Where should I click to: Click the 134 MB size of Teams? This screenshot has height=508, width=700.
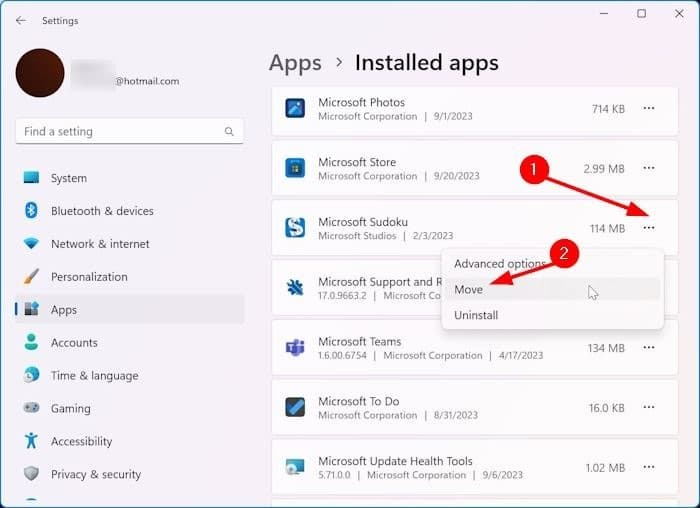tap(606, 348)
